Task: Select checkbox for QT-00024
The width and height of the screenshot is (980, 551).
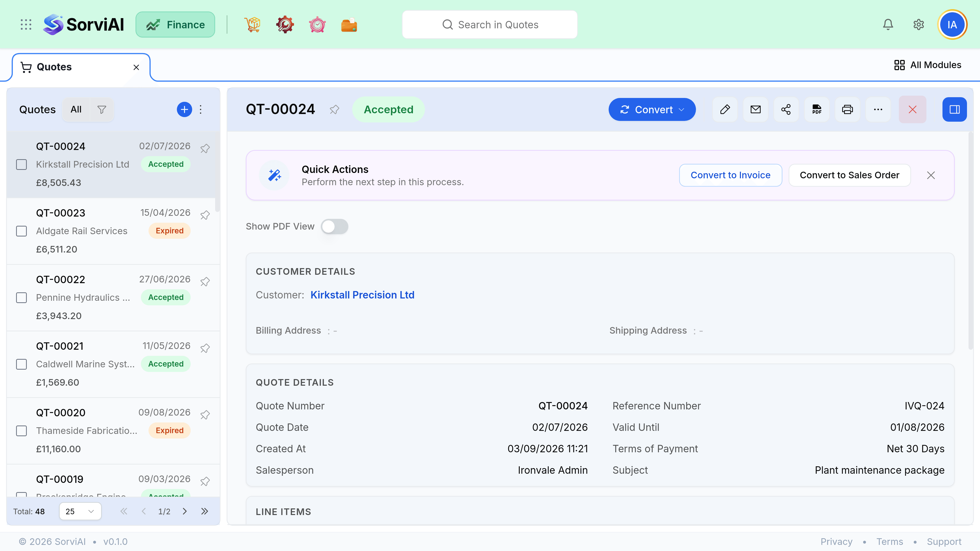Action: (21, 165)
